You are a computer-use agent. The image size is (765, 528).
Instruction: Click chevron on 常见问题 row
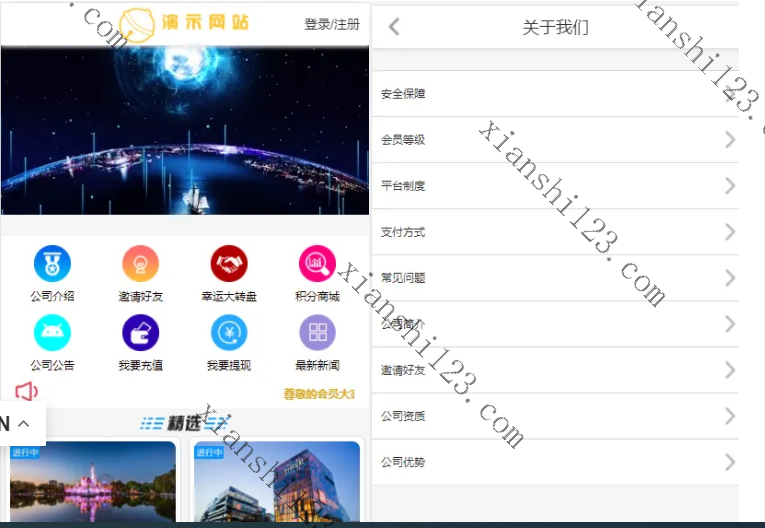point(730,278)
